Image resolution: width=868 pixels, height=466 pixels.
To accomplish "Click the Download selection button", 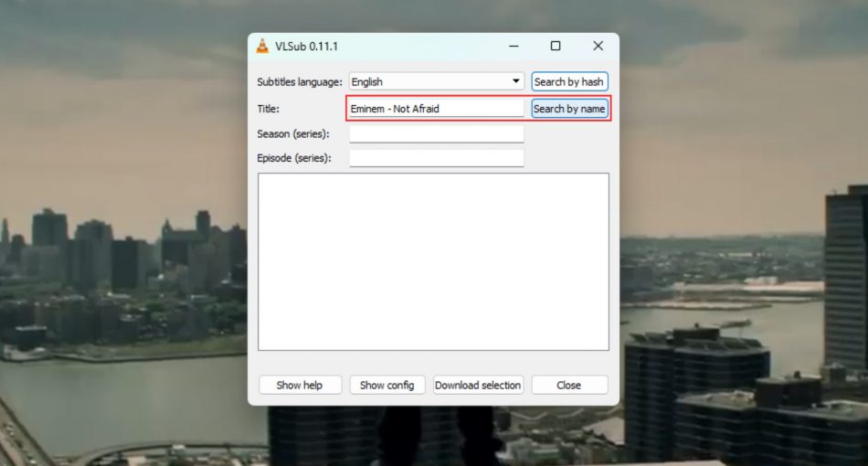I will coord(478,385).
